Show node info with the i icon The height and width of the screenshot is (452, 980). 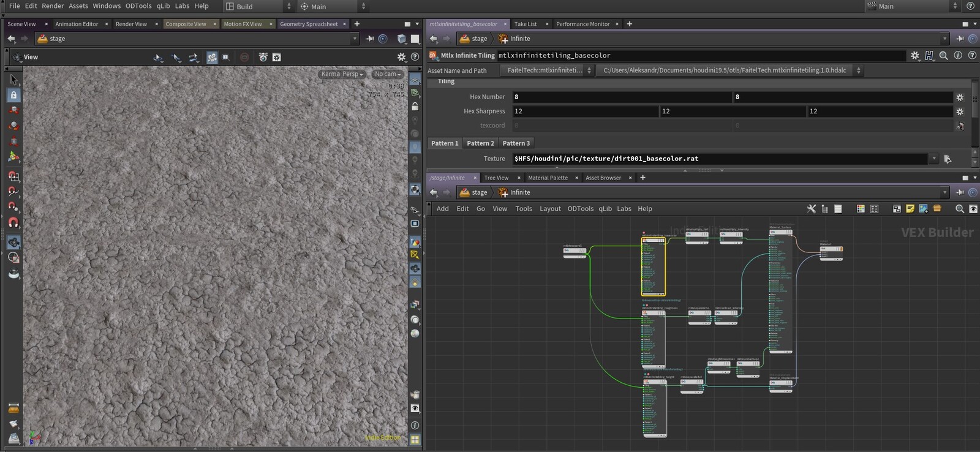click(x=958, y=55)
